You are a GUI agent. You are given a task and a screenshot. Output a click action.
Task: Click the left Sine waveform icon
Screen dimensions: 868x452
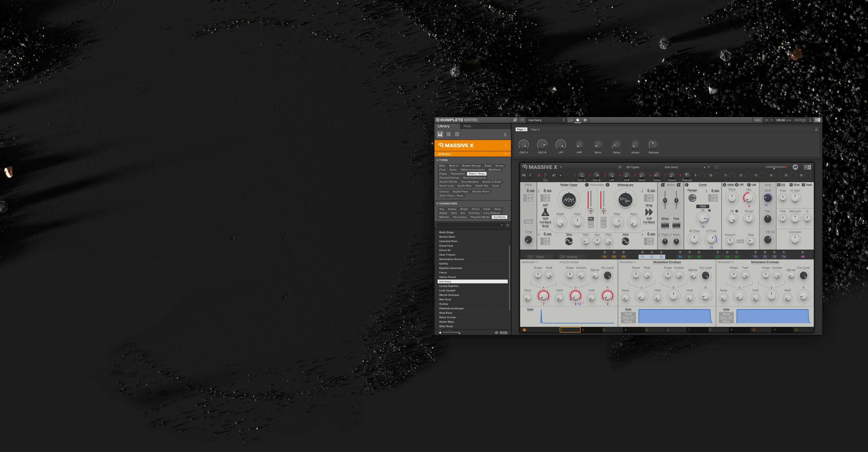point(569,241)
